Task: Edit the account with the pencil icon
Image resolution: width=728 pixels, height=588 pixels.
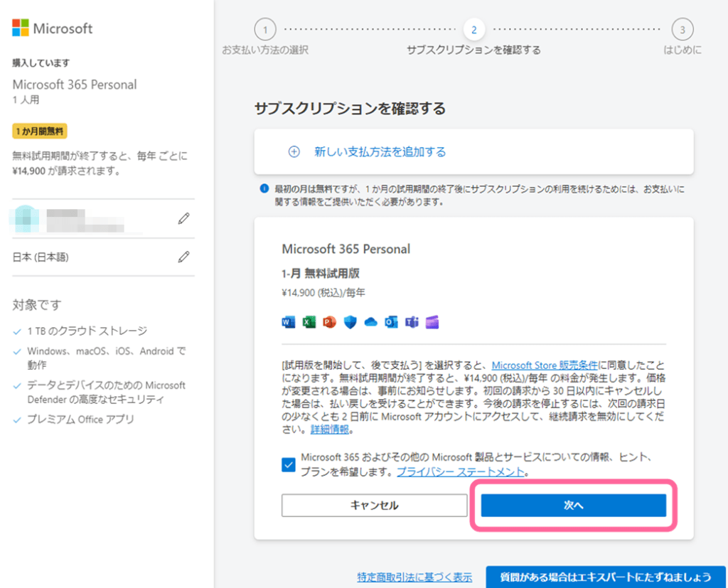Action: coord(184,218)
